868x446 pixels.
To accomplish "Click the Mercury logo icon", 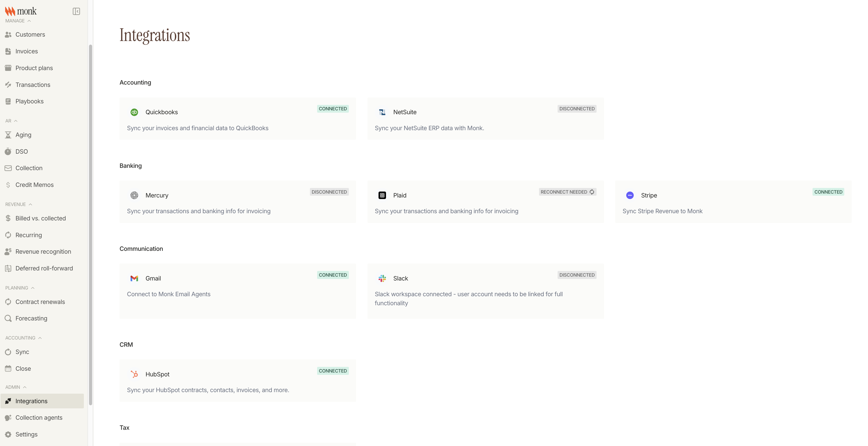I will (x=134, y=195).
